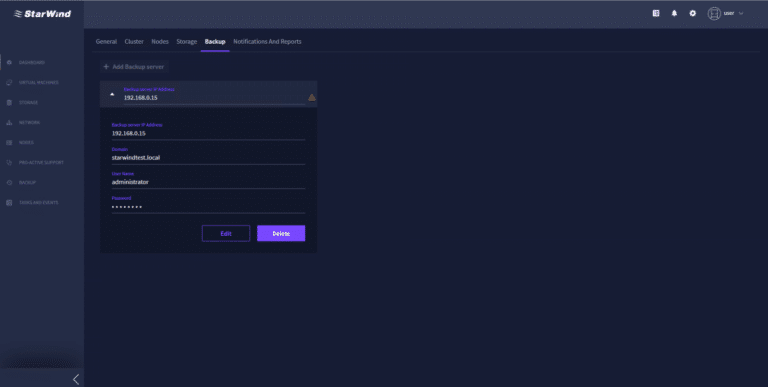
Task: Switch to the General tab
Action: pyautogui.click(x=106, y=42)
